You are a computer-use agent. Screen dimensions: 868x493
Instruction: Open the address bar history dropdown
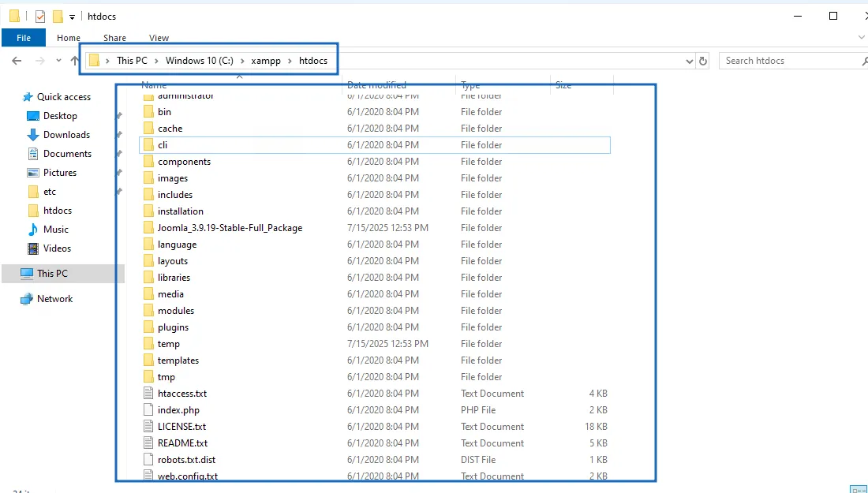pos(688,60)
